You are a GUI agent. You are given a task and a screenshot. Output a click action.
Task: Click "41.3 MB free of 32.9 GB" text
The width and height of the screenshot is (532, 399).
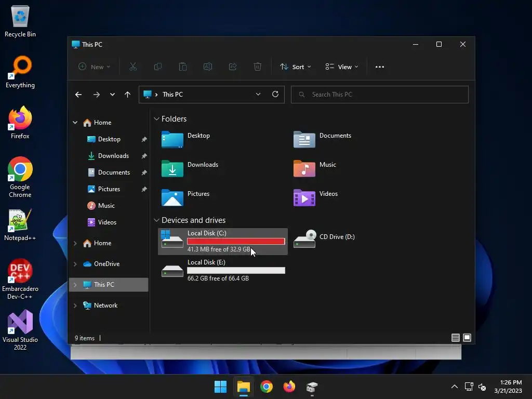(x=219, y=249)
